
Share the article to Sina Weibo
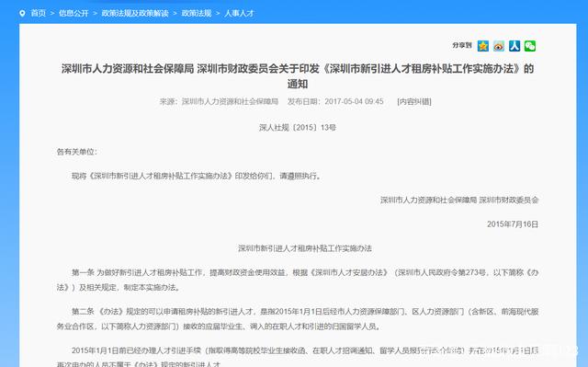[499, 46]
